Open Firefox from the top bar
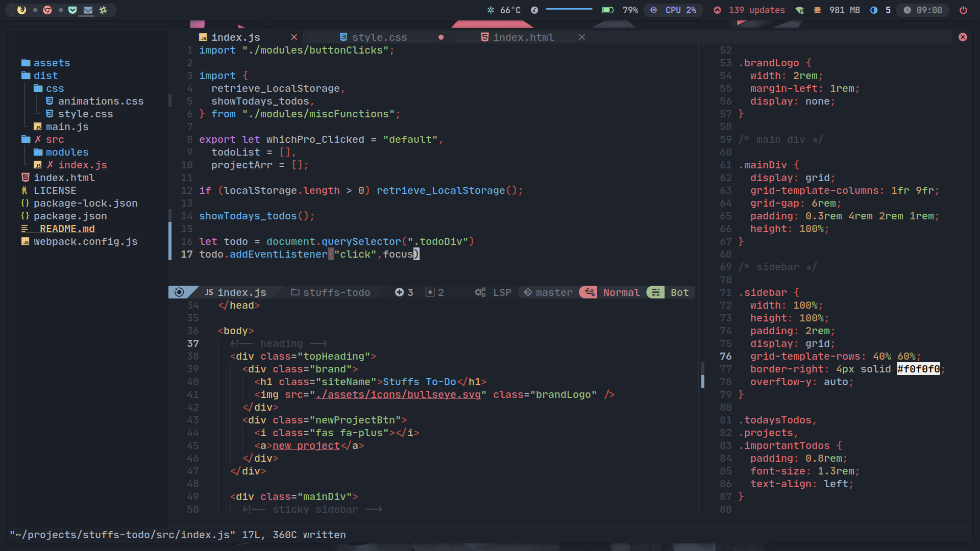 pyautogui.click(x=21, y=10)
